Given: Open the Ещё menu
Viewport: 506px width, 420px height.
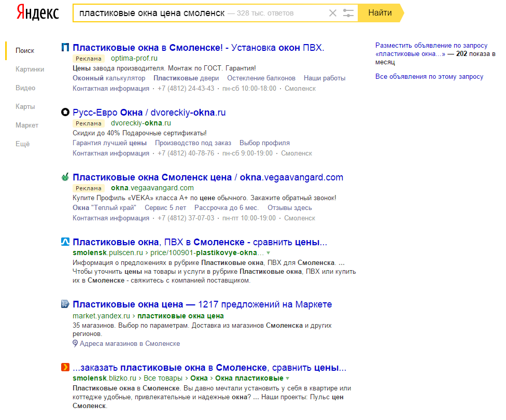Looking at the screenshot, I should [x=23, y=144].
